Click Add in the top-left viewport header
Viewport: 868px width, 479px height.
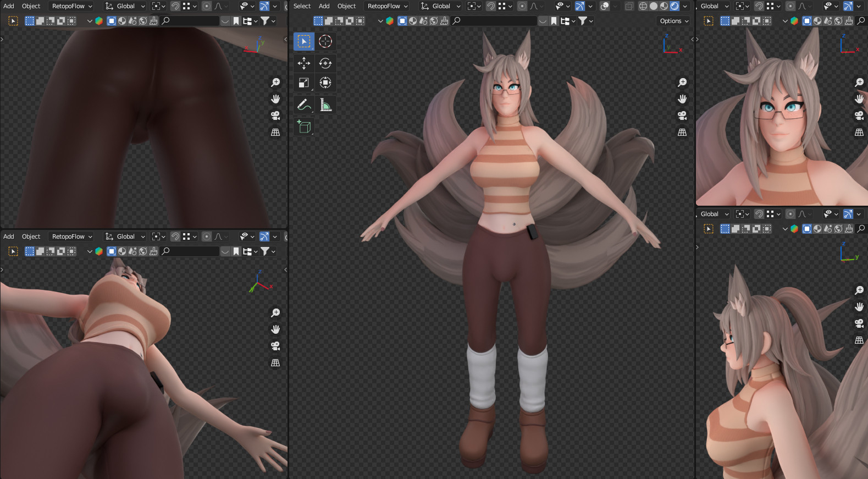point(9,6)
